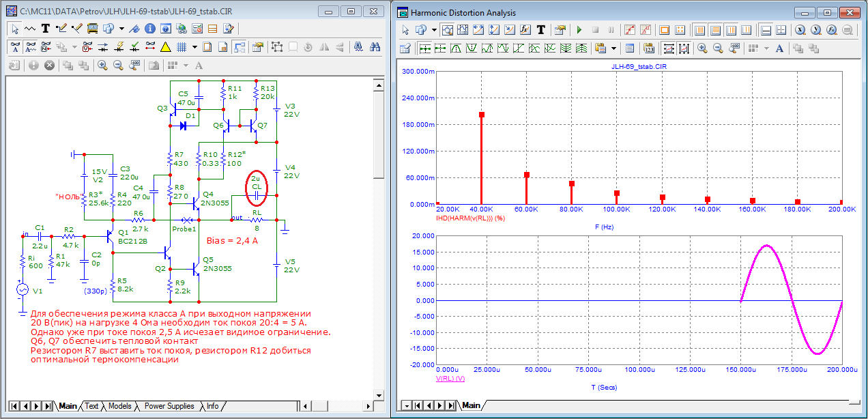Click the green Run button in analysis toolbar
This screenshot has width=868, height=419.
[579, 30]
